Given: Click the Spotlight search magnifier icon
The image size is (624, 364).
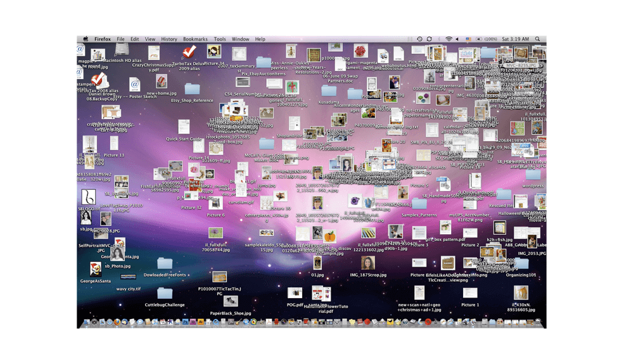Looking at the screenshot, I should pos(538,39).
